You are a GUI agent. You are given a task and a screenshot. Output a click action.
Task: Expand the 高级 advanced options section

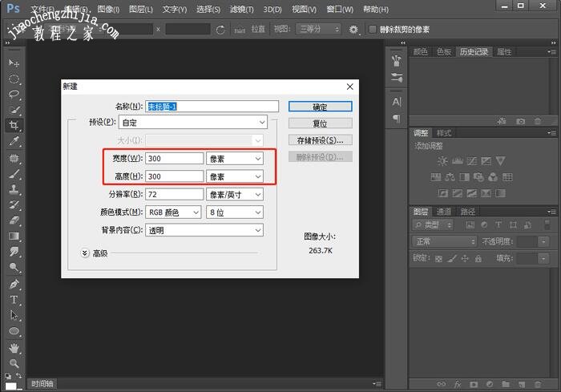click(86, 253)
